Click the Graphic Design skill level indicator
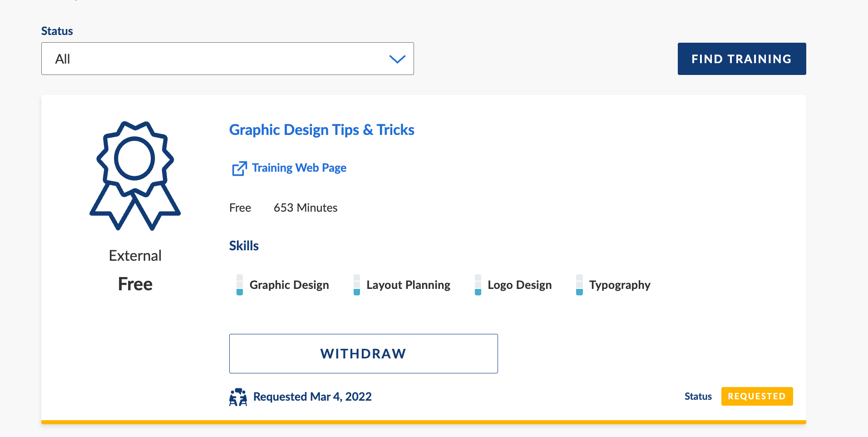 coord(240,285)
